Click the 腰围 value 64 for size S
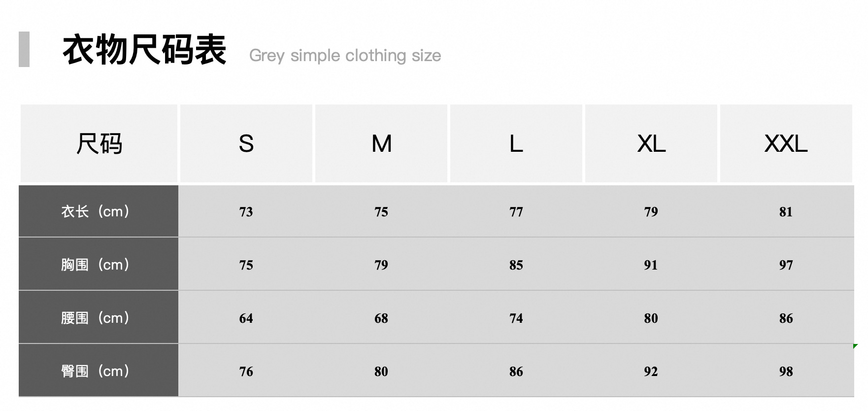Screen dimensions: 868x411 coord(246,318)
